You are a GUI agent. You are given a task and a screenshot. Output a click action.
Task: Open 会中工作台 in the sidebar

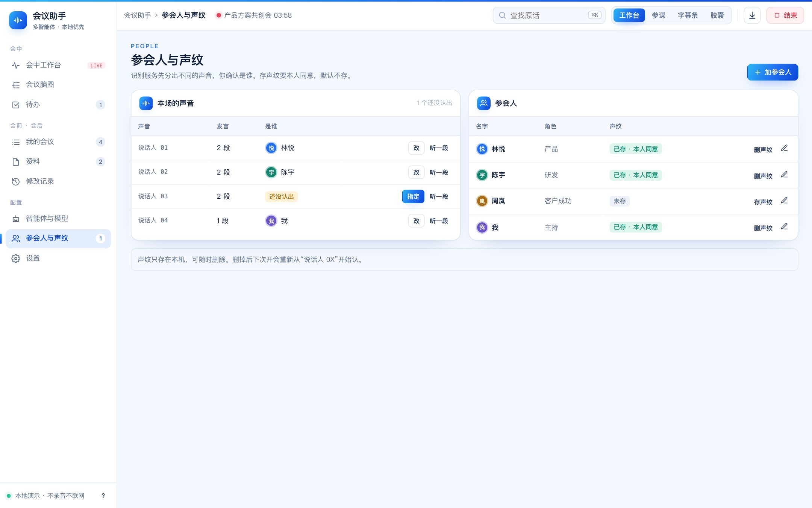[x=58, y=65]
